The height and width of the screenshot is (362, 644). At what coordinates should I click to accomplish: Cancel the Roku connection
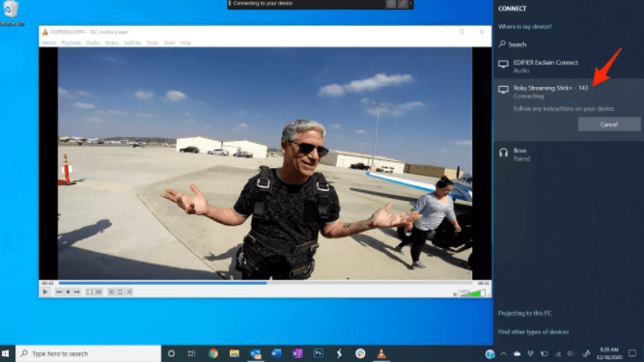[608, 125]
